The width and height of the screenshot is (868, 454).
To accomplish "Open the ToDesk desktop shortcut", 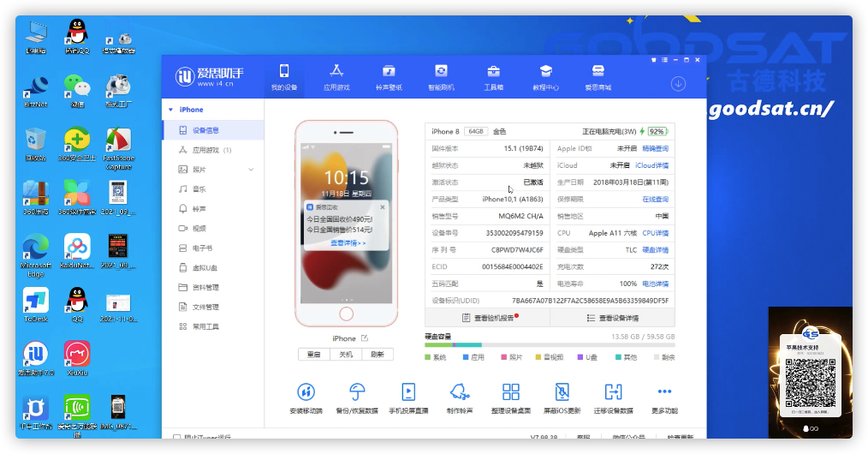I will click(35, 305).
